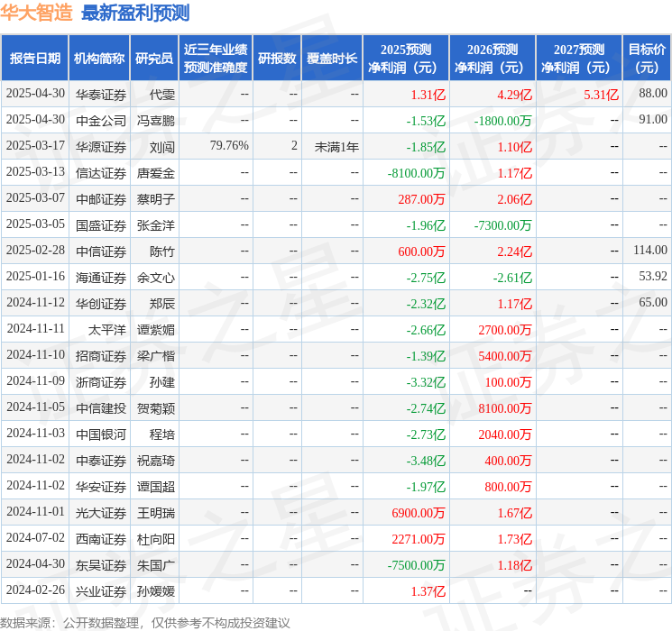The image size is (672, 631).
Task: Open 中金公司 institution entry
Action: point(101,120)
